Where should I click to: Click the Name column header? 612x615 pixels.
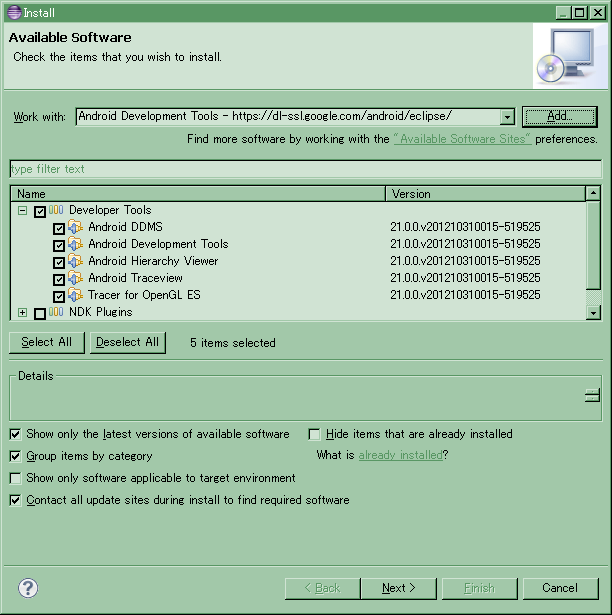tap(198, 194)
